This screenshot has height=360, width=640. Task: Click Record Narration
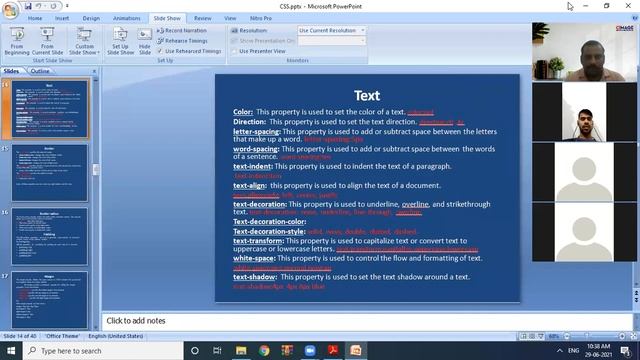182,30
